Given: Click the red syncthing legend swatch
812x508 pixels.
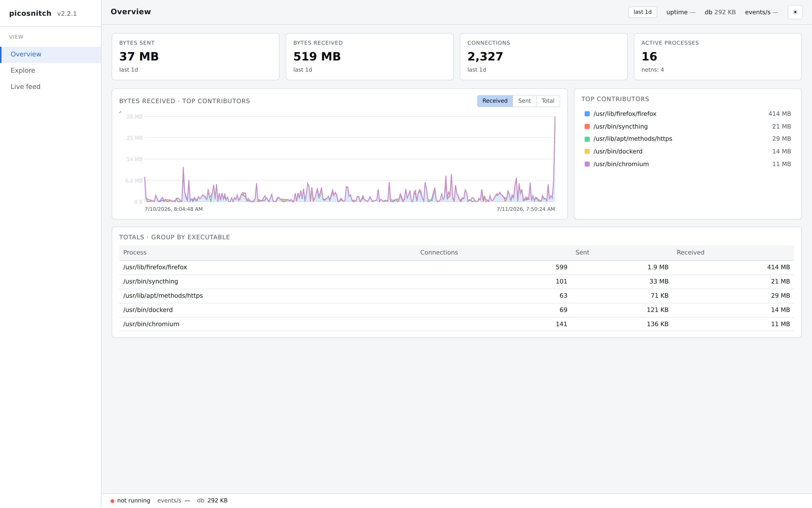Looking at the screenshot, I should pyautogui.click(x=587, y=127).
